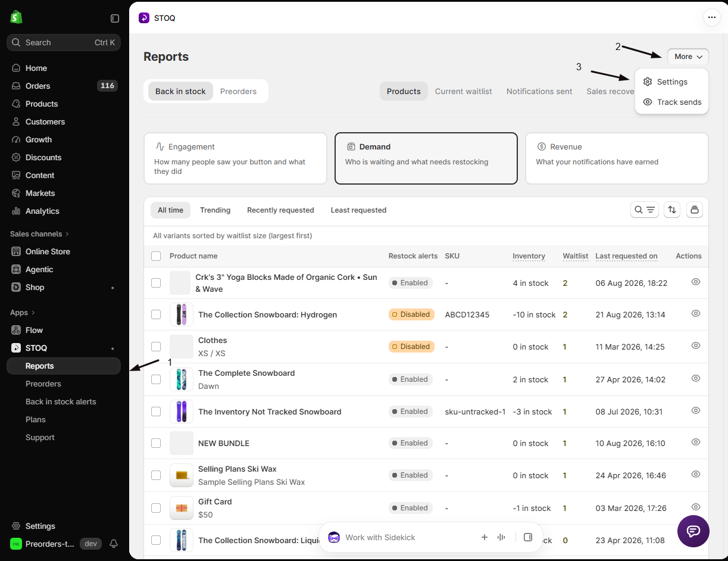The height and width of the screenshot is (561, 728).
Task: Open the three-dot menu in STOQ header
Action: [x=712, y=18]
